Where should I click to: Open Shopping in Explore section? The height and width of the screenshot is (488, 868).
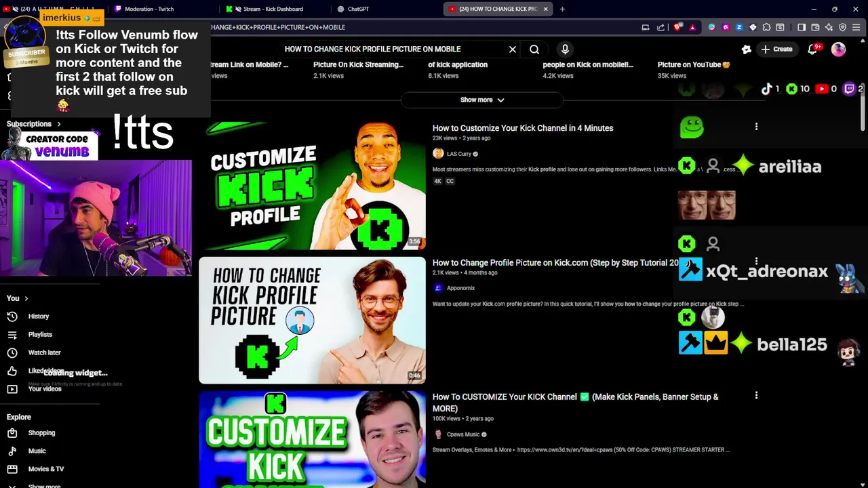point(41,432)
